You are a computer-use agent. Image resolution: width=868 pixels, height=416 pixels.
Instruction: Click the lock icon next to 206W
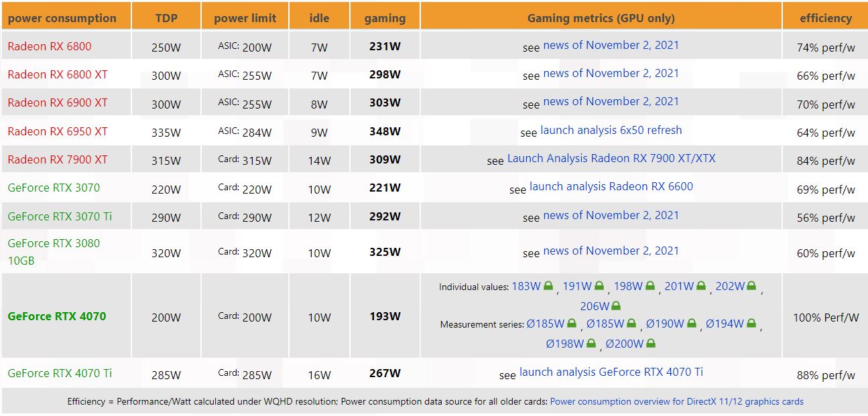click(x=617, y=306)
